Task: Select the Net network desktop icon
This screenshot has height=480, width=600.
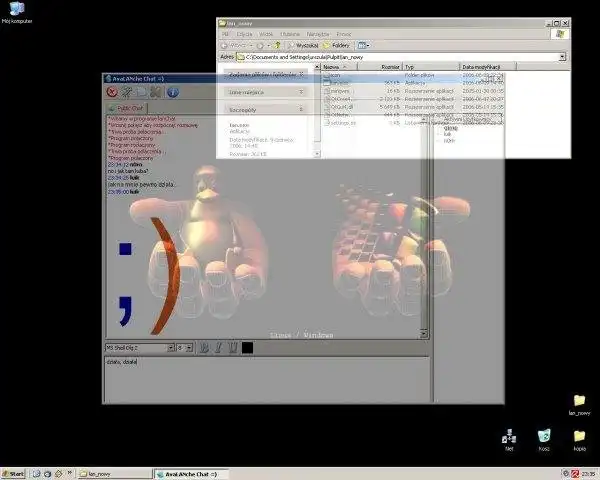Action: click(x=509, y=440)
